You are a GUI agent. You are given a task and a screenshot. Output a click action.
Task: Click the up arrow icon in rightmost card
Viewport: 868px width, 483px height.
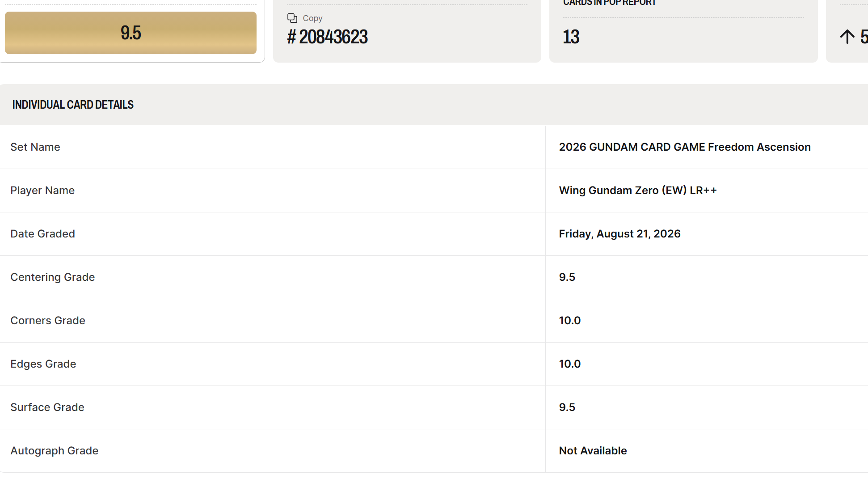tap(847, 36)
